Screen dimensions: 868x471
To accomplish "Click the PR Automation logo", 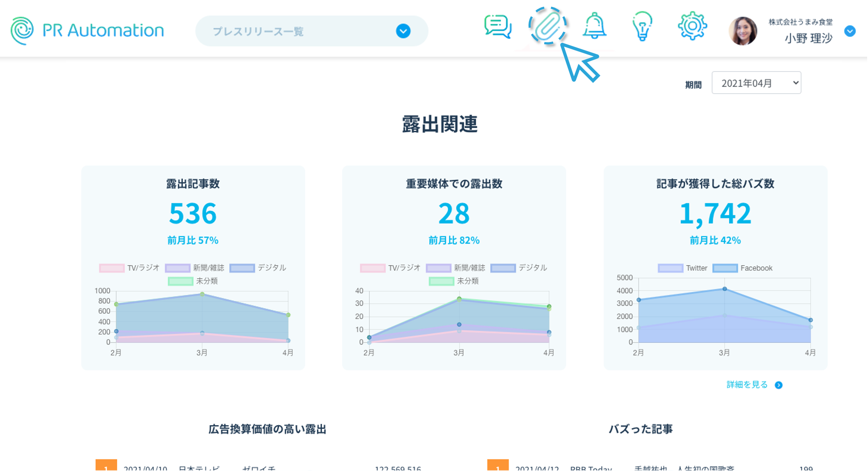I will point(87,30).
